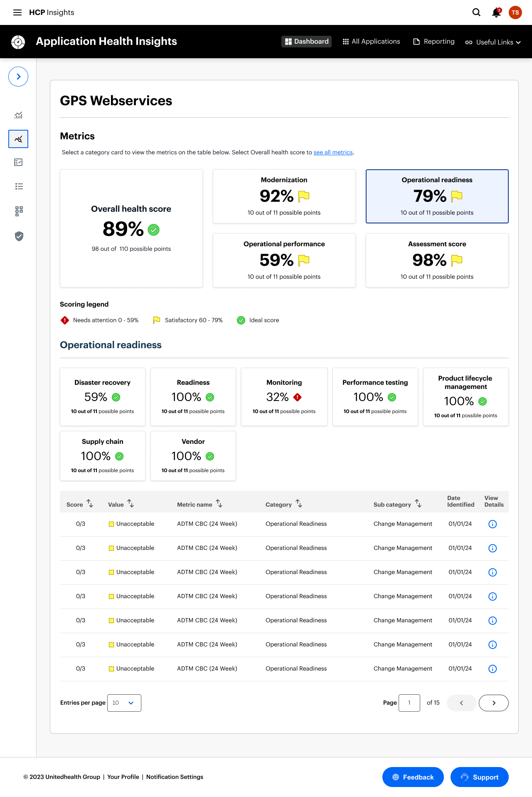Sort table by Metric name arrows
Image resolution: width=532 pixels, height=797 pixels.
(219, 504)
